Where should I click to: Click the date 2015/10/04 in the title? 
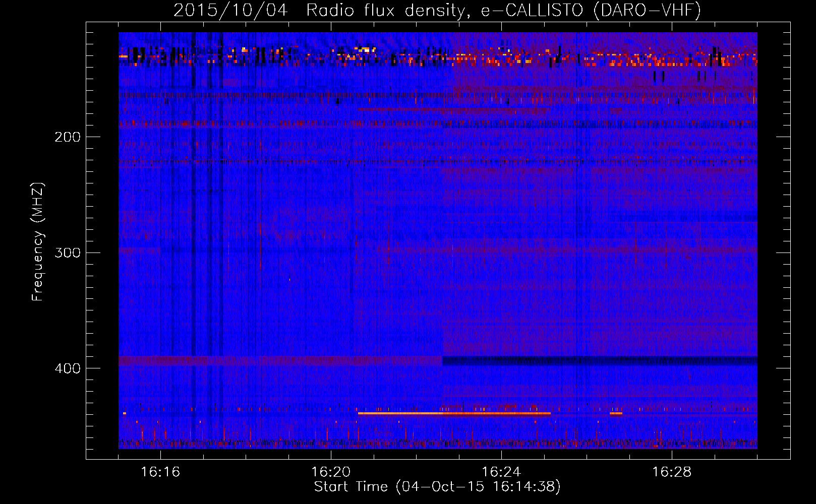(x=230, y=10)
